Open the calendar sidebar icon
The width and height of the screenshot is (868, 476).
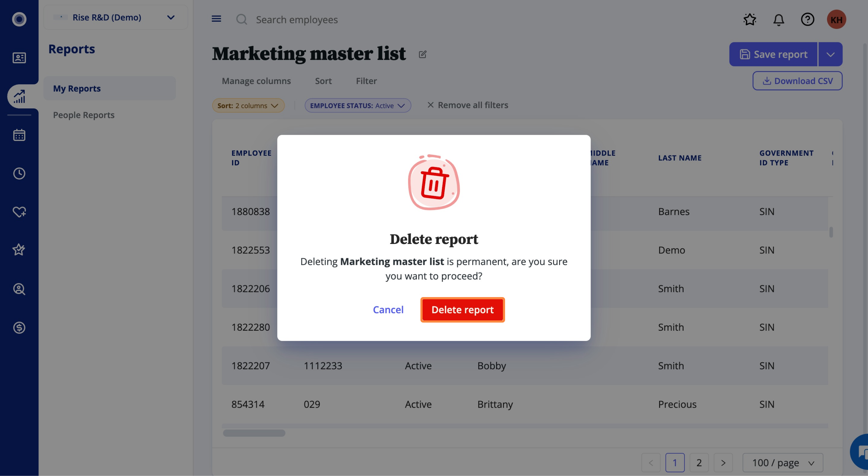tap(19, 135)
